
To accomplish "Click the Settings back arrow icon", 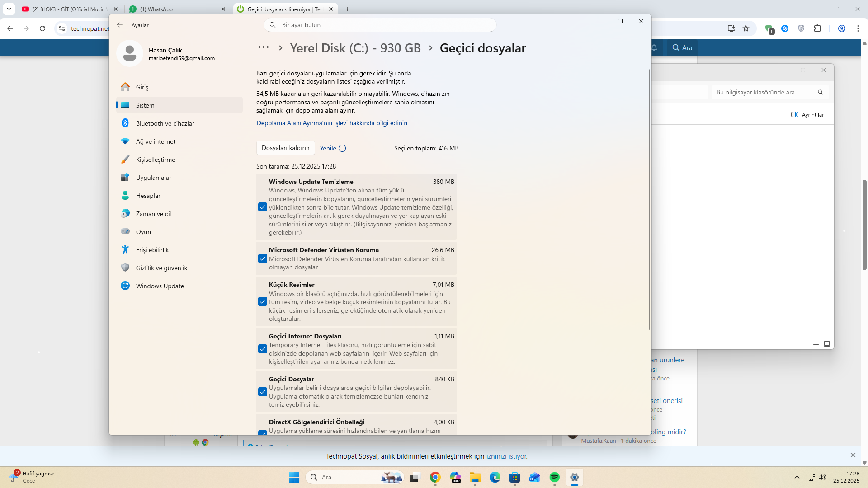I will click(x=120, y=25).
